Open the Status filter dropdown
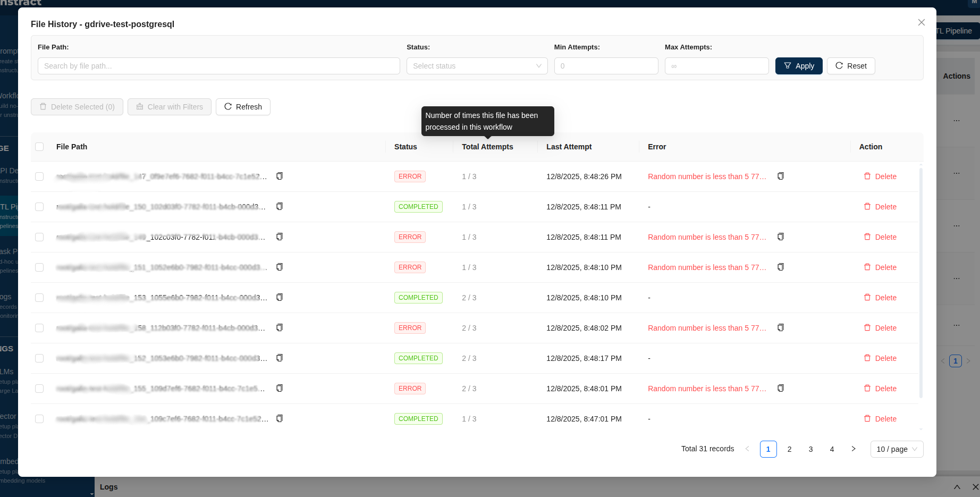980x497 pixels. click(x=477, y=66)
